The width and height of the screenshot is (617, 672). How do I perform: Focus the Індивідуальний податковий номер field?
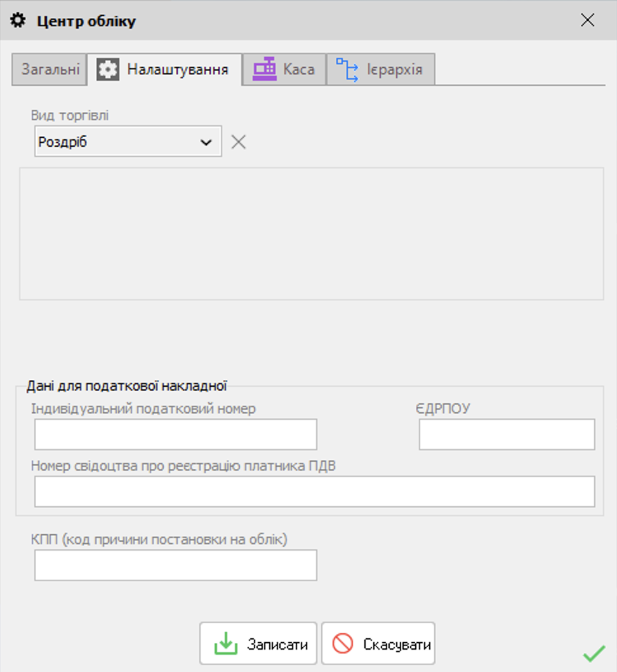point(176,434)
